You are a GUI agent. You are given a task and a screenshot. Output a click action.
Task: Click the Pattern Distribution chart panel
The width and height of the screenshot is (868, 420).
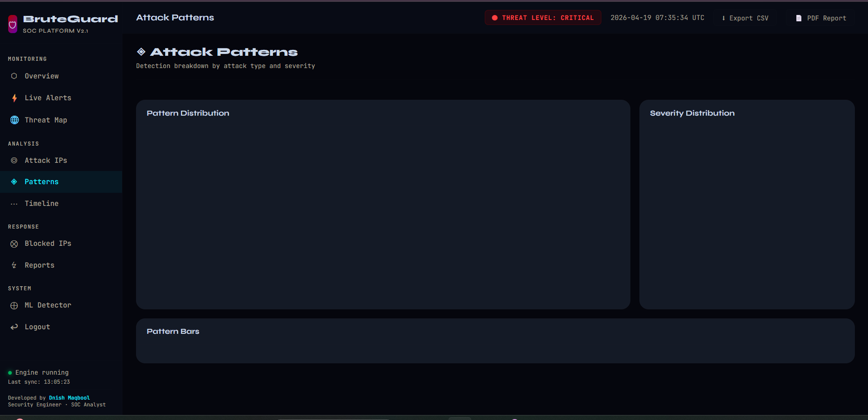click(x=383, y=205)
